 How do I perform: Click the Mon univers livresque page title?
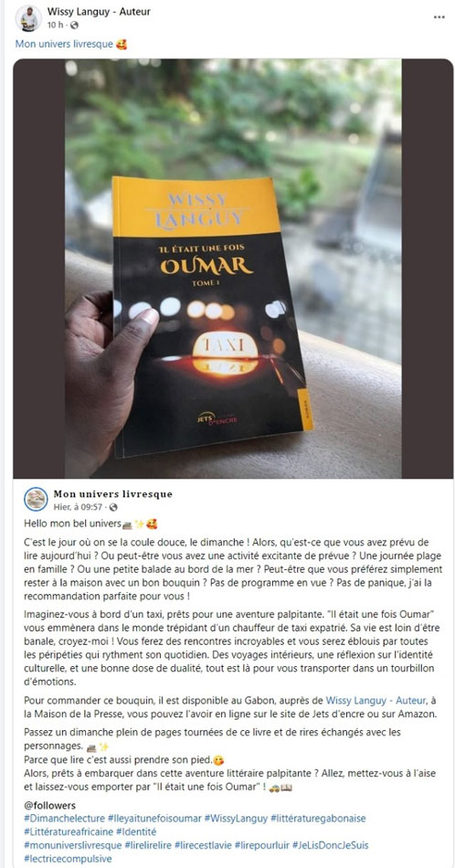113,493
